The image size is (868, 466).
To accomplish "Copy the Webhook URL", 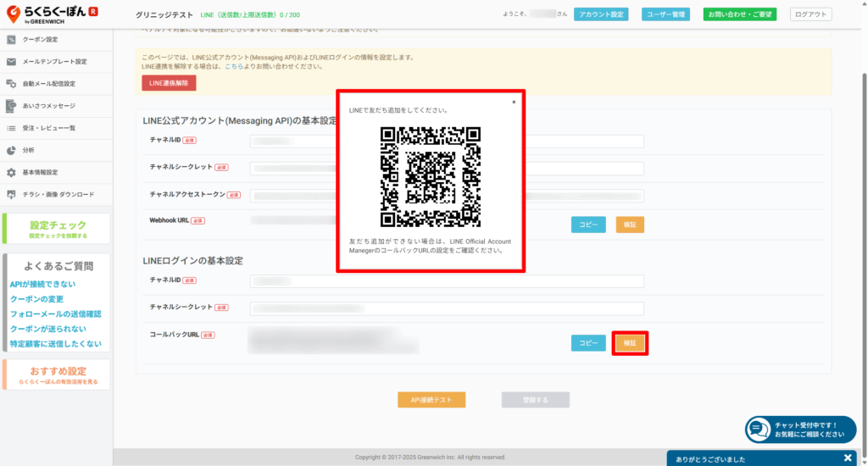I will (587, 225).
